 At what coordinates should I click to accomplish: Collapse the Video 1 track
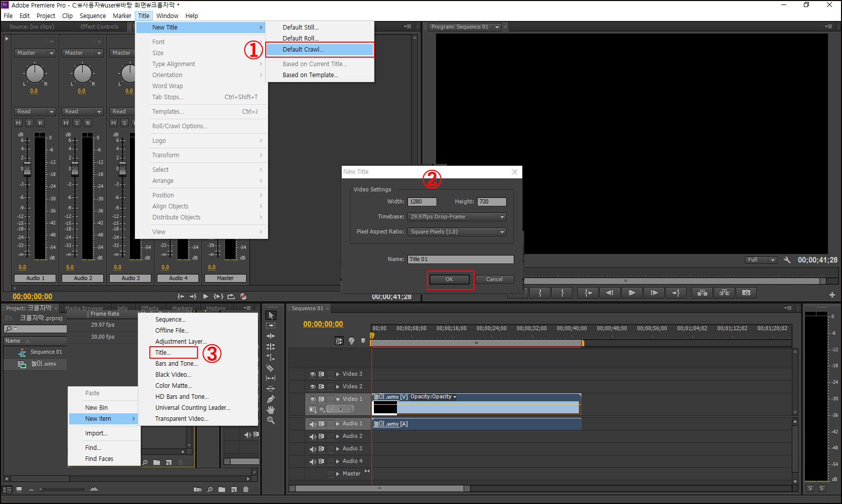point(338,399)
